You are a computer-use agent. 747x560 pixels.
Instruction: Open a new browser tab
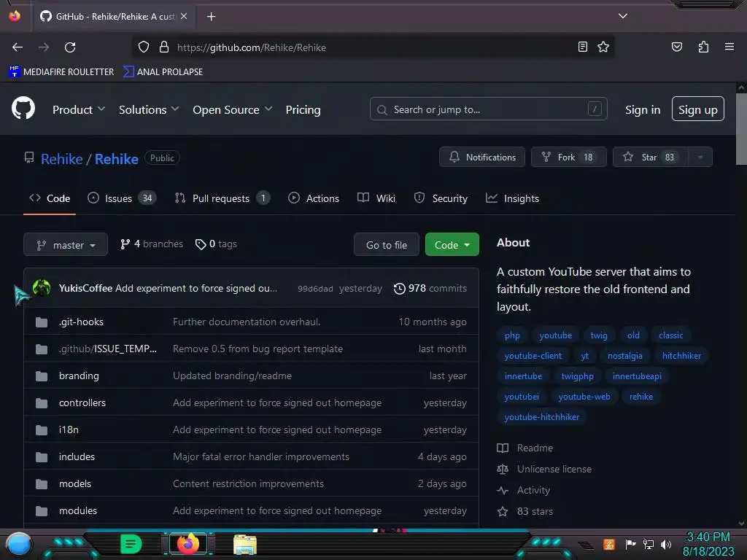[211, 17]
